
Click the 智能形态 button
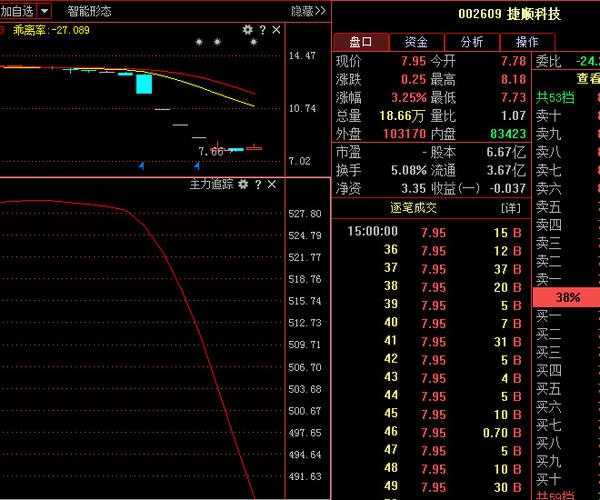pos(89,11)
